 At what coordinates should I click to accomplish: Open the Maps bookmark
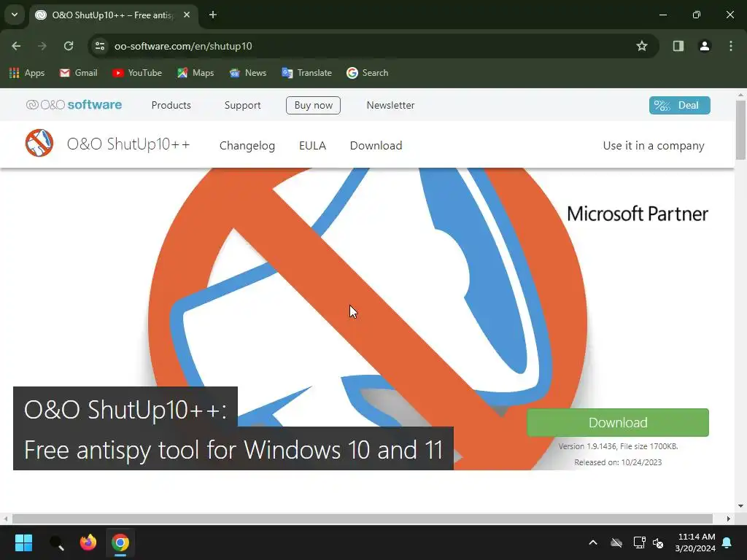pyautogui.click(x=196, y=73)
